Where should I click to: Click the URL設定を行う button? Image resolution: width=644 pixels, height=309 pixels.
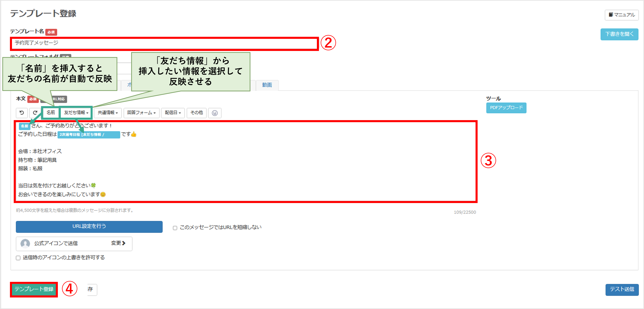tap(89, 226)
